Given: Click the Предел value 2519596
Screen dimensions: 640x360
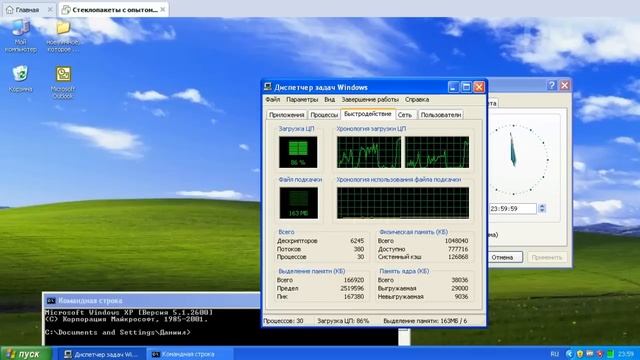Looking at the screenshot, I should coord(352,289).
